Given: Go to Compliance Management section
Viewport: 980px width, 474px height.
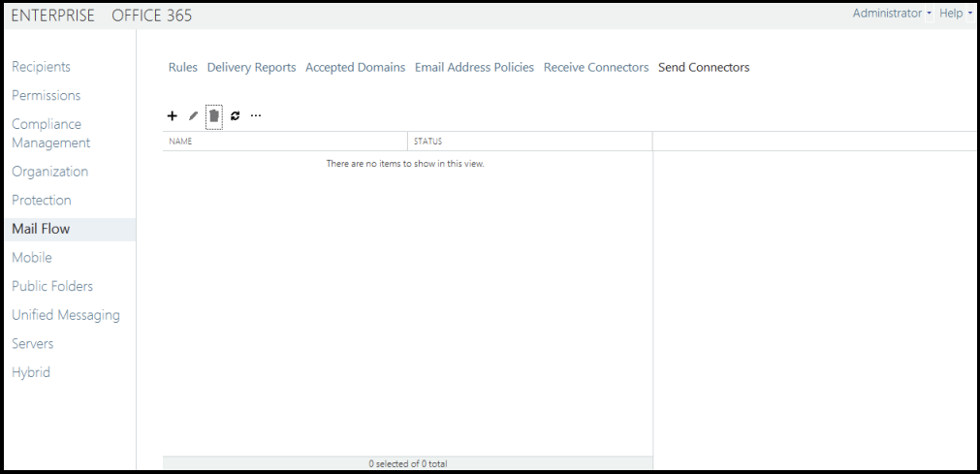Looking at the screenshot, I should coord(51,133).
